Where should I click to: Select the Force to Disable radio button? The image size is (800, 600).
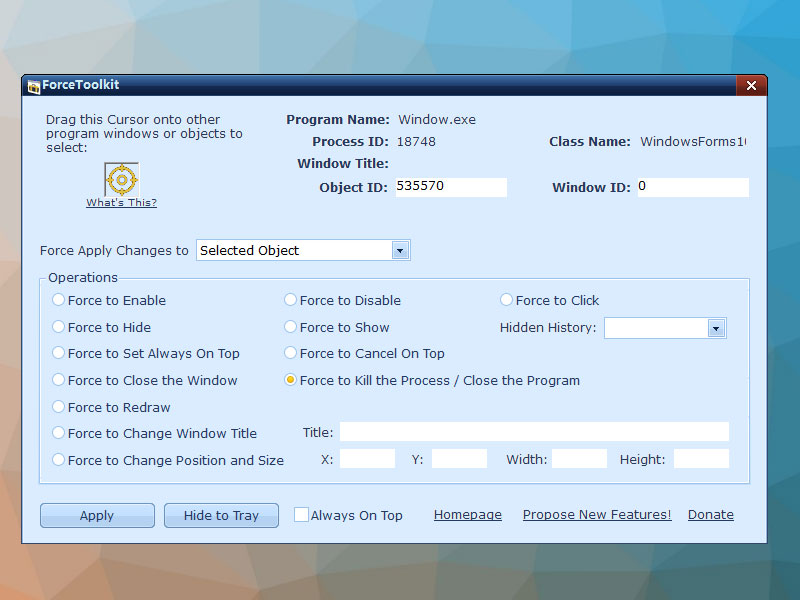(291, 300)
